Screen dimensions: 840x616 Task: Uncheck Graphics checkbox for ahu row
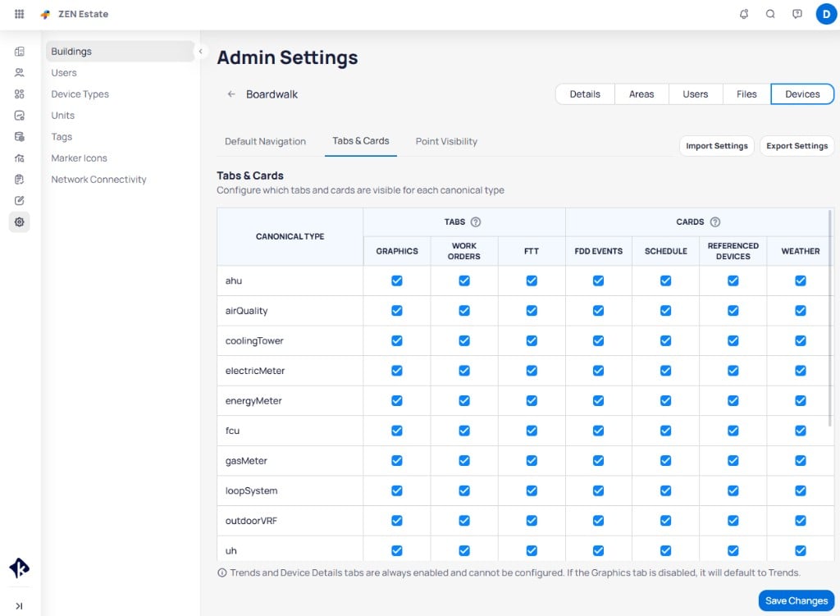pyautogui.click(x=396, y=281)
